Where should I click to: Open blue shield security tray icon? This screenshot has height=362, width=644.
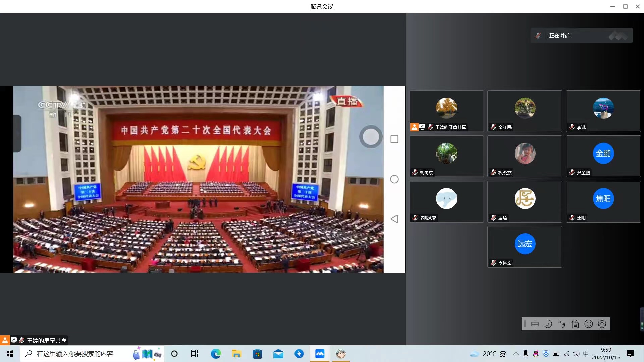point(546,354)
